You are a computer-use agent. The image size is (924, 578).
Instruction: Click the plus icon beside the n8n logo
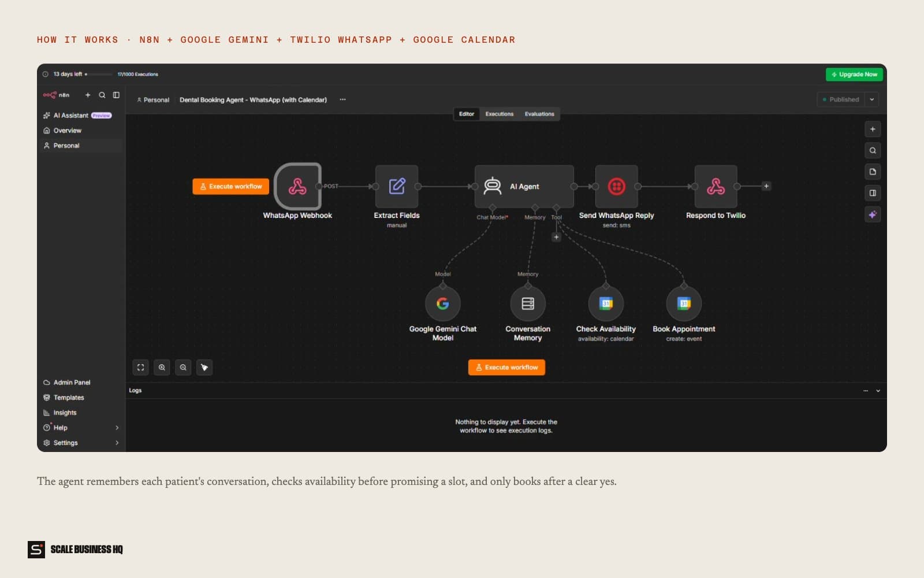88,95
